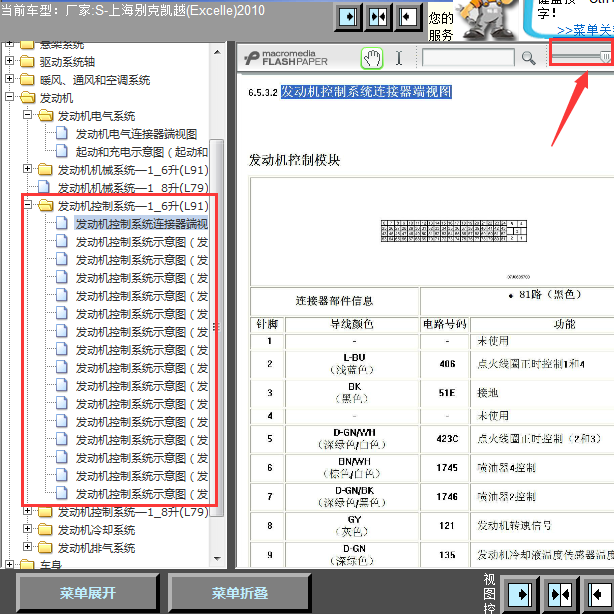Click the mechanic mascot image
The height and width of the screenshot is (614, 614).
tap(488, 20)
